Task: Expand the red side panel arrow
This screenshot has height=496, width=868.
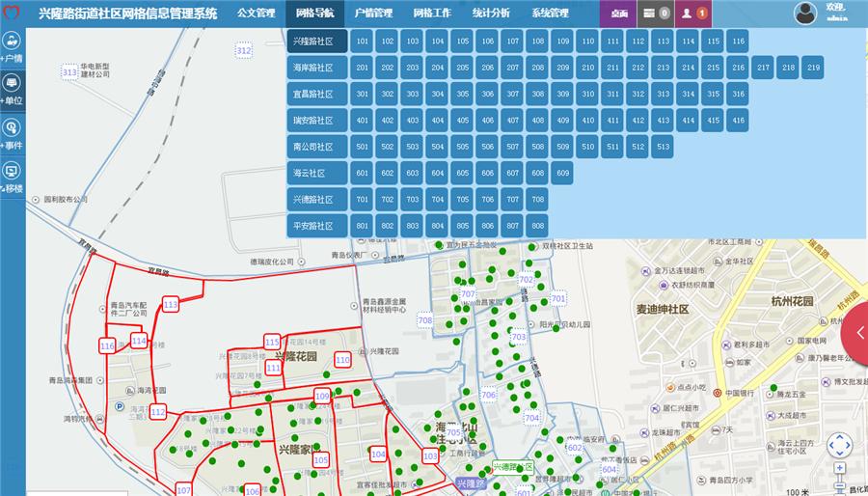Action: point(857,333)
